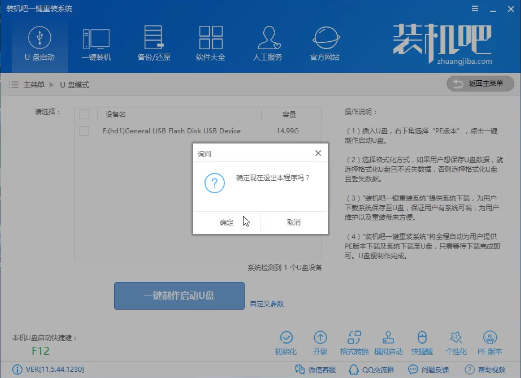This screenshot has height=378, width=521.
Task: Open 微信客服 in the bottom bar
Action: click(x=315, y=369)
